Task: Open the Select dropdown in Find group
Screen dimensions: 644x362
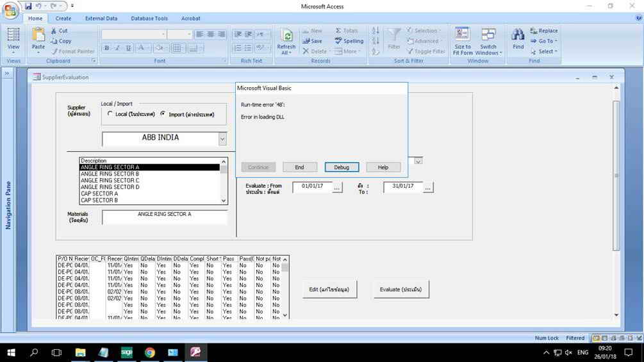Action: (544, 51)
